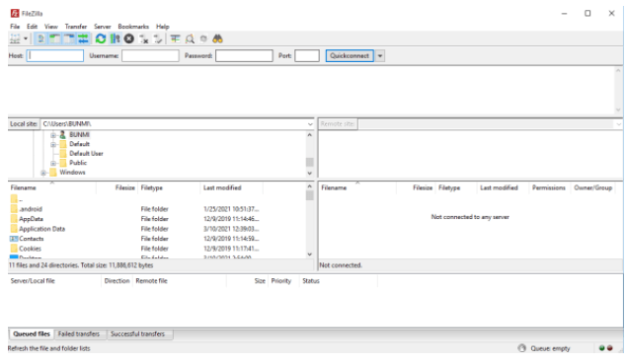The height and width of the screenshot is (364, 626).
Task: Click the Queue status icon in status bar
Action: tap(521, 348)
